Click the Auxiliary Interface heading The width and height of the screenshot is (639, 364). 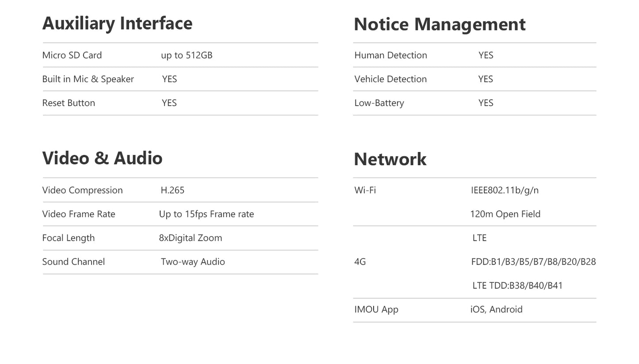point(117,23)
